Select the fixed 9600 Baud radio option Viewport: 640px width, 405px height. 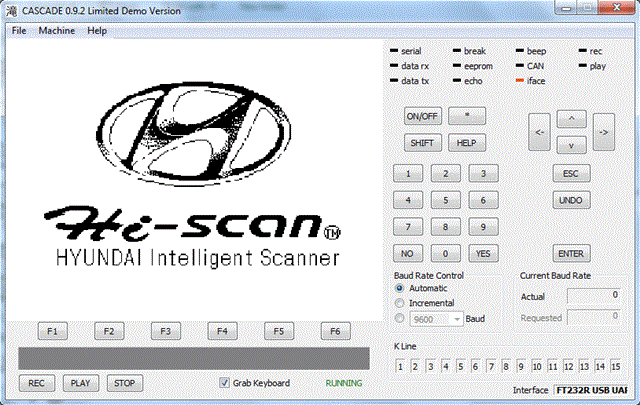(400, 318)
